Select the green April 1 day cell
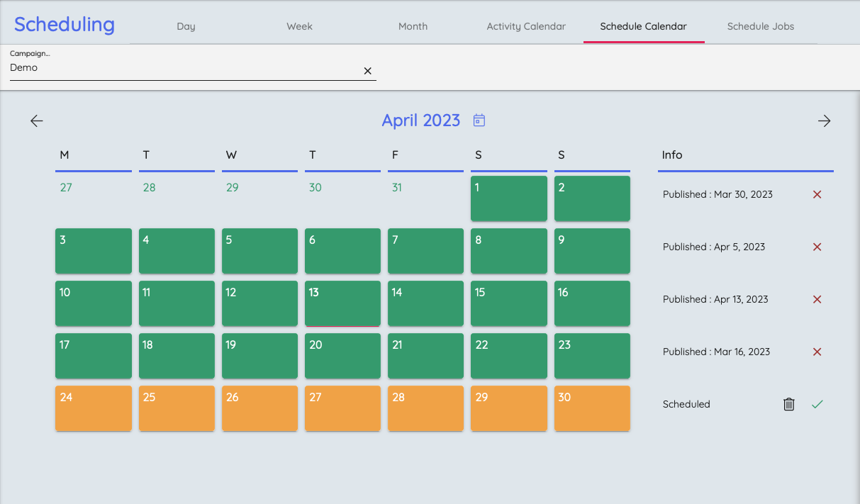 point(508,198)
